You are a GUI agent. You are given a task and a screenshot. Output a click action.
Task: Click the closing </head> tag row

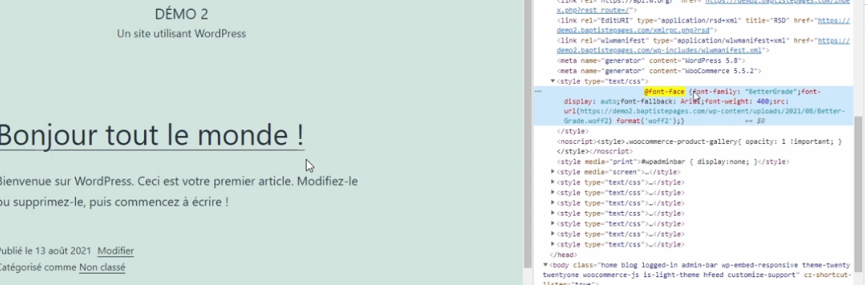point(563,255)
